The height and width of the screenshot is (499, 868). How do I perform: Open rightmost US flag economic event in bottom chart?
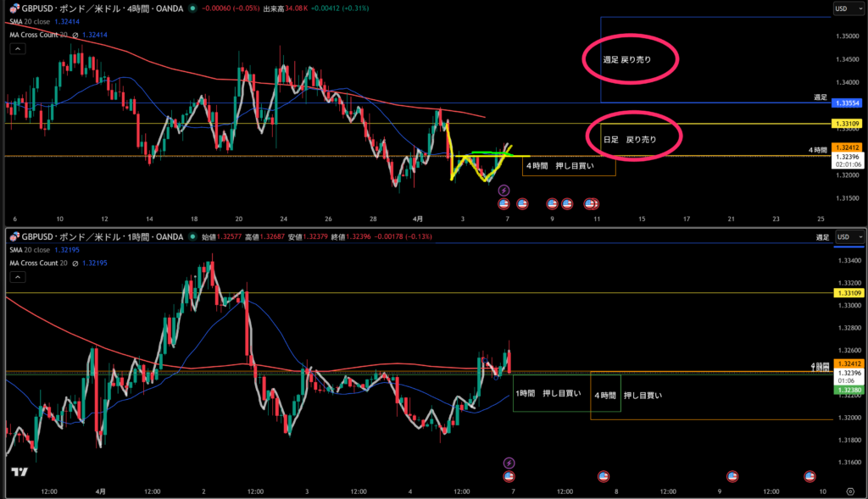[x=809, y=475]
